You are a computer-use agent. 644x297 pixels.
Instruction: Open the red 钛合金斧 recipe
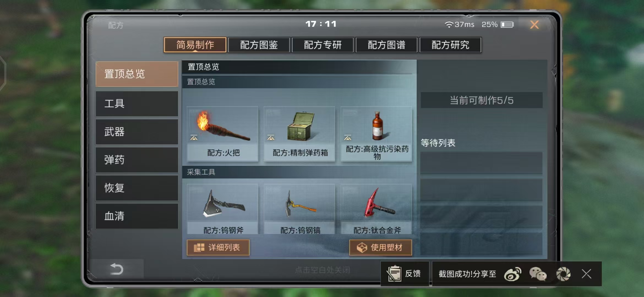(x=376, y=210)
